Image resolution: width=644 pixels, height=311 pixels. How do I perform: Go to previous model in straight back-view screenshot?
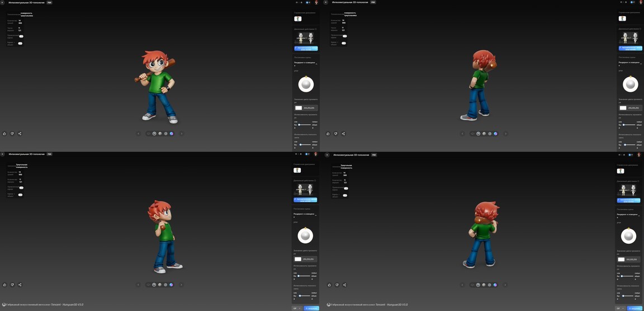click(x=462, y=285)
